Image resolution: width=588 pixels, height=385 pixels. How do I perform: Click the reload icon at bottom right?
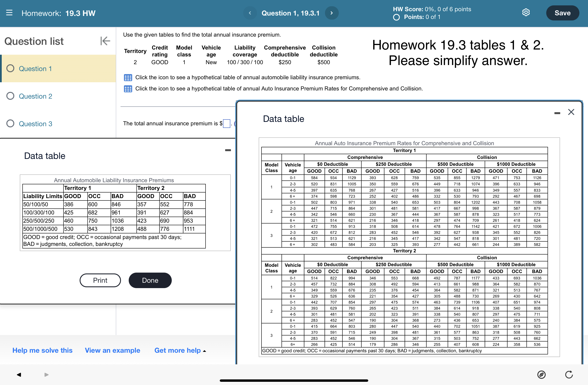(x=569, y=375)
